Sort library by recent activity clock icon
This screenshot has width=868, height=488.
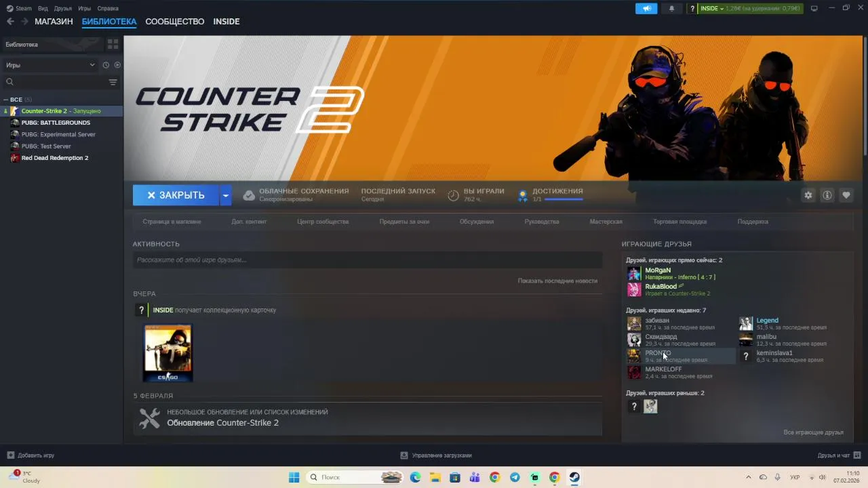pyautogui.click(x=106, y=65)
